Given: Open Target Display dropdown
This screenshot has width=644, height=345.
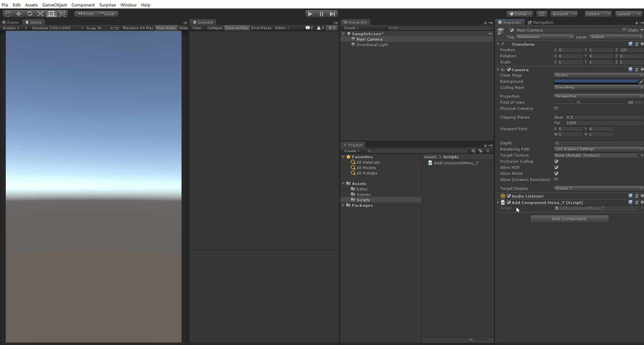Looking at the screenshot, I should pyautogui.click(x=599, y=188).
